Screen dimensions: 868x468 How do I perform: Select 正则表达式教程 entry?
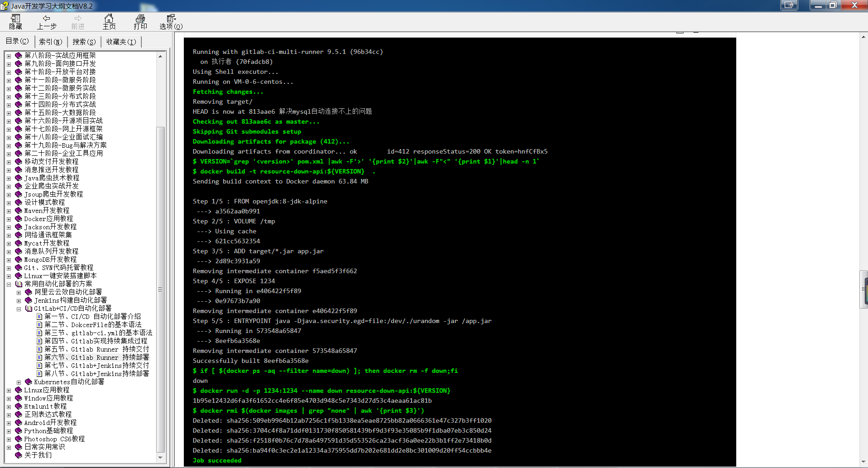point(48,415)
